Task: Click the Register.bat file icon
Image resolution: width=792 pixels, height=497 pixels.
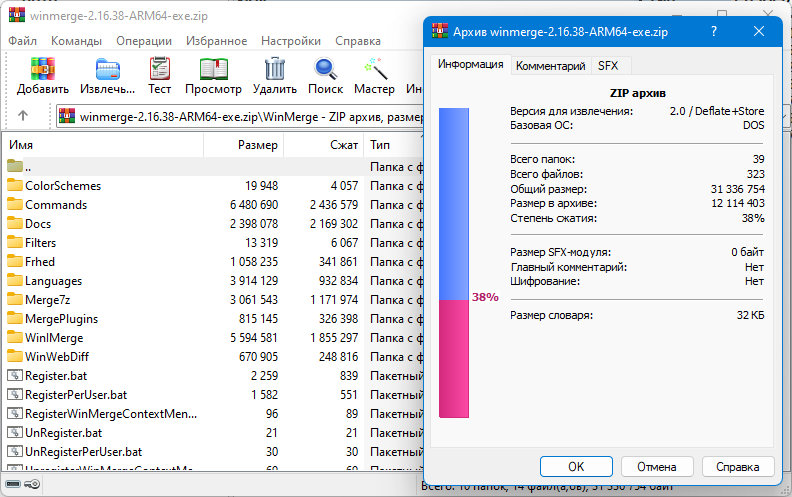Action: [x=15, y=376]
